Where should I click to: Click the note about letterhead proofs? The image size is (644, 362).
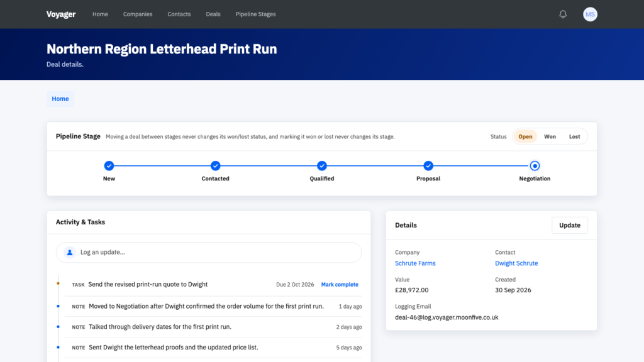click(174, 347)
